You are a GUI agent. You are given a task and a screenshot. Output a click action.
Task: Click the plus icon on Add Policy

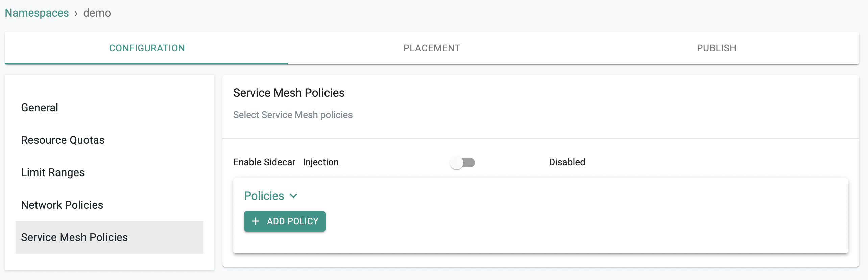[x=256, y=221]
